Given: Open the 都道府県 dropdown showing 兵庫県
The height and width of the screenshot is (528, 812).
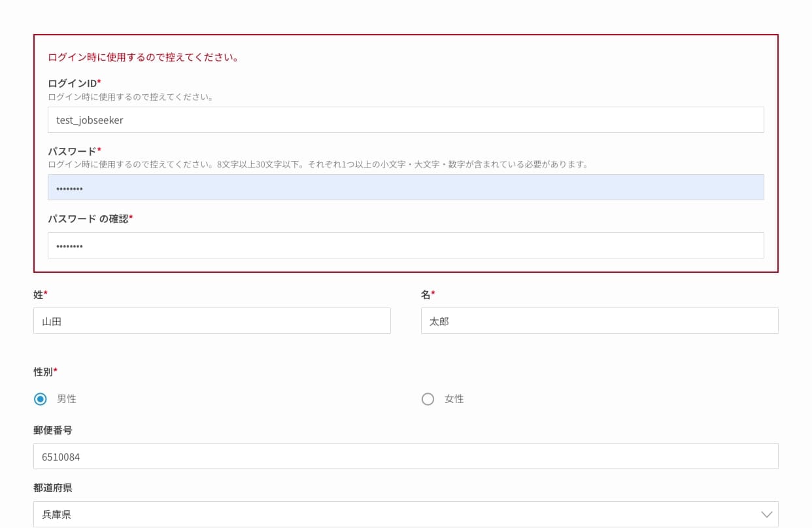Looking at the screenshot, I should pos(392,514).
